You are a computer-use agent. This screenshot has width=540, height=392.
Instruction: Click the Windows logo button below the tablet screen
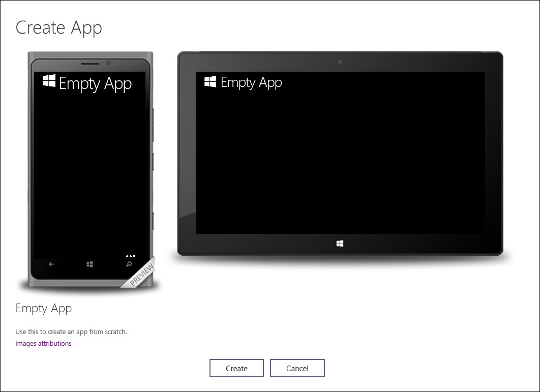pos(340,243)
